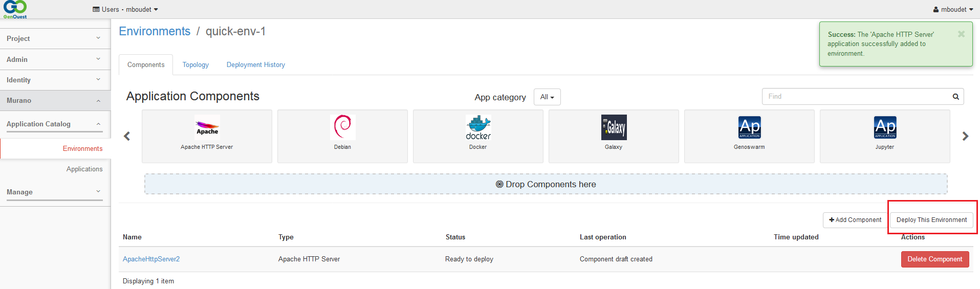Click the Drop Components here area
The width and height of the screenshot is (980, 289).
[x=546, y=184]
